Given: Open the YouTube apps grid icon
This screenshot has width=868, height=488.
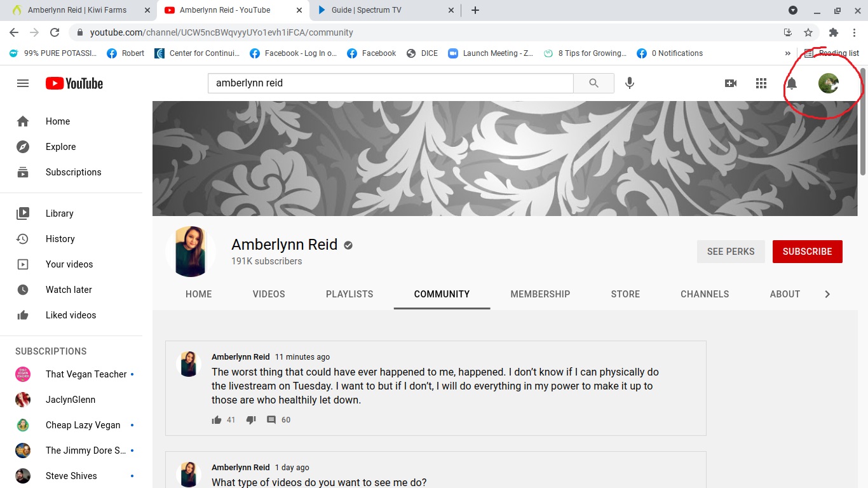Looking at the screenshot, I should 761,83.
